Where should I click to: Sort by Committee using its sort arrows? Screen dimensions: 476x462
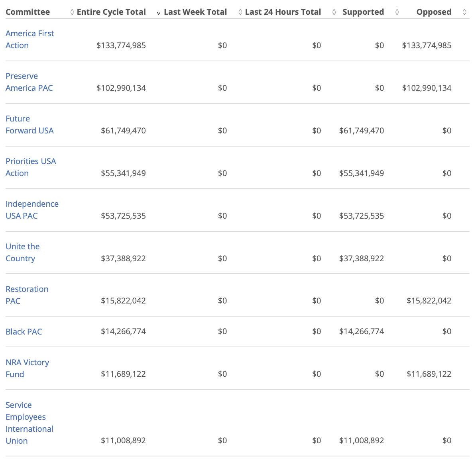click(72, 12)
